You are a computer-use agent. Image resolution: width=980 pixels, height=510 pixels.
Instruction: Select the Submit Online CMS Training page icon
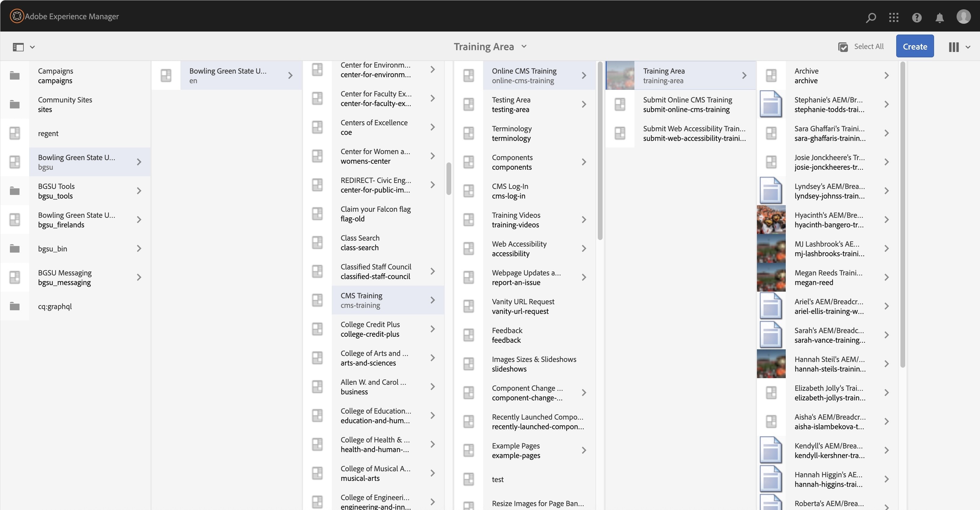tap(620, 104)
